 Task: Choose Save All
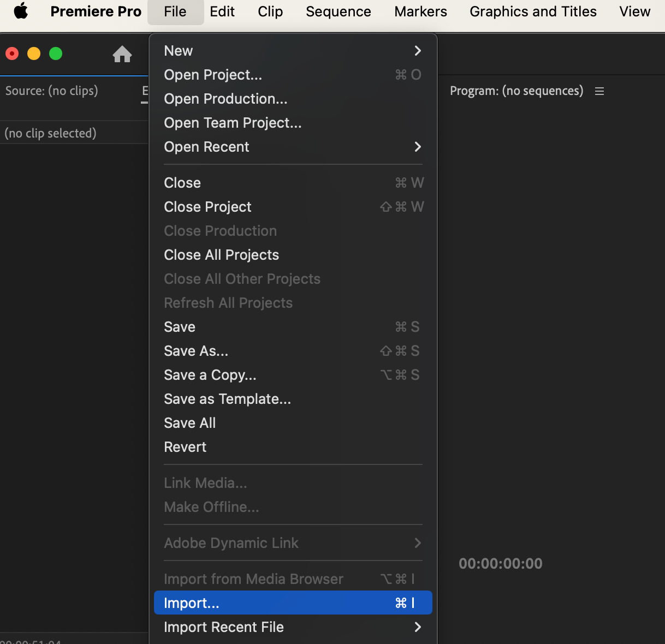293,423
